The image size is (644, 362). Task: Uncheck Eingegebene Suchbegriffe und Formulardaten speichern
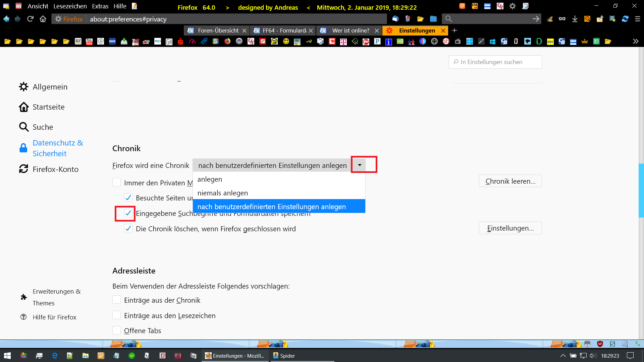(128, 213)
